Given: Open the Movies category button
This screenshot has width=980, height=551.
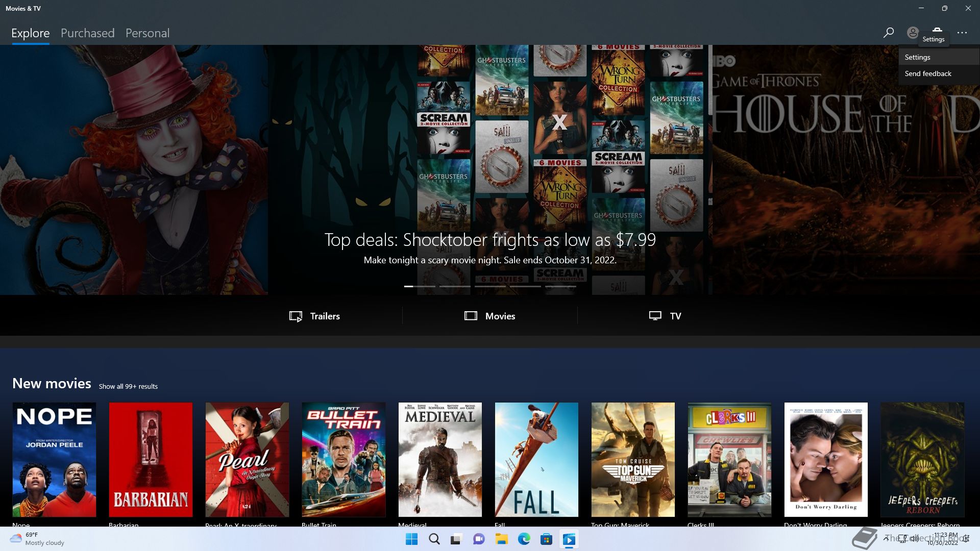Looking at the screenshot, I should click(x=489, y=316).
